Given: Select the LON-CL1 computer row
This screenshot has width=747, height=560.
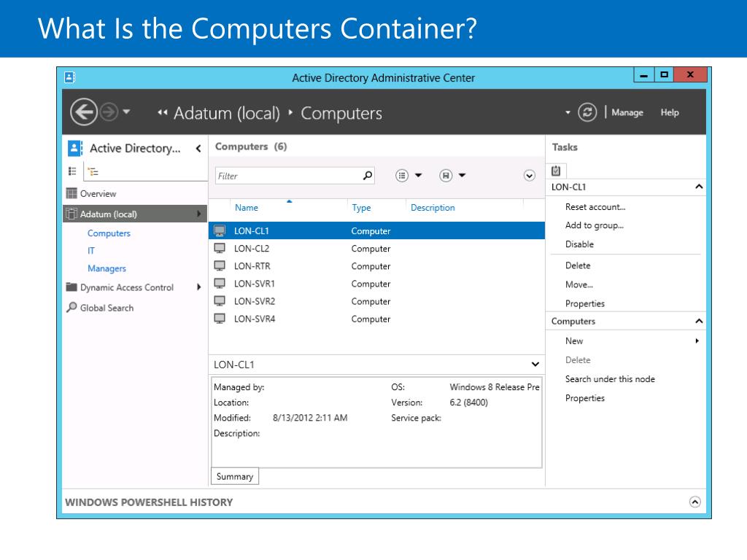Looking at the screenshot, I should [377, 231].
